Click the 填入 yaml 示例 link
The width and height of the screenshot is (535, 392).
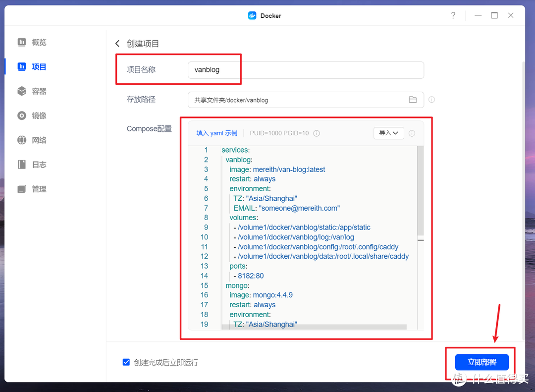216,133
